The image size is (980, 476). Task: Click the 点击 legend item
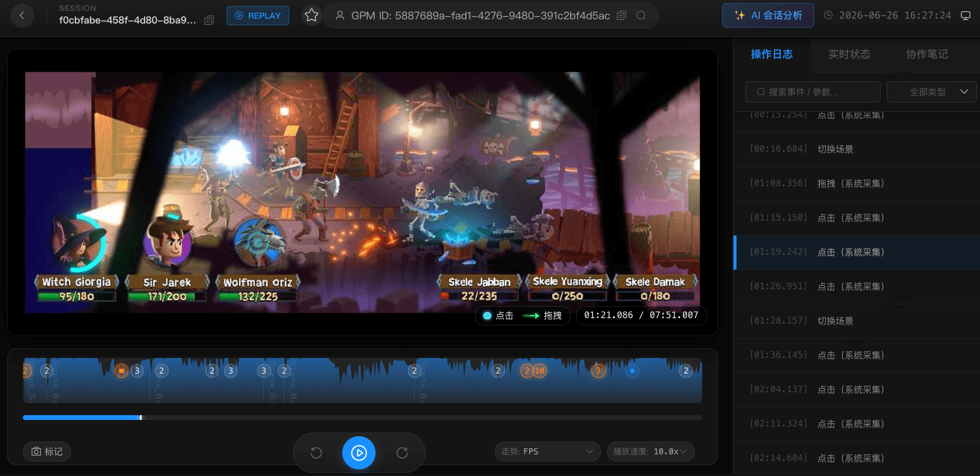point(498,316)
